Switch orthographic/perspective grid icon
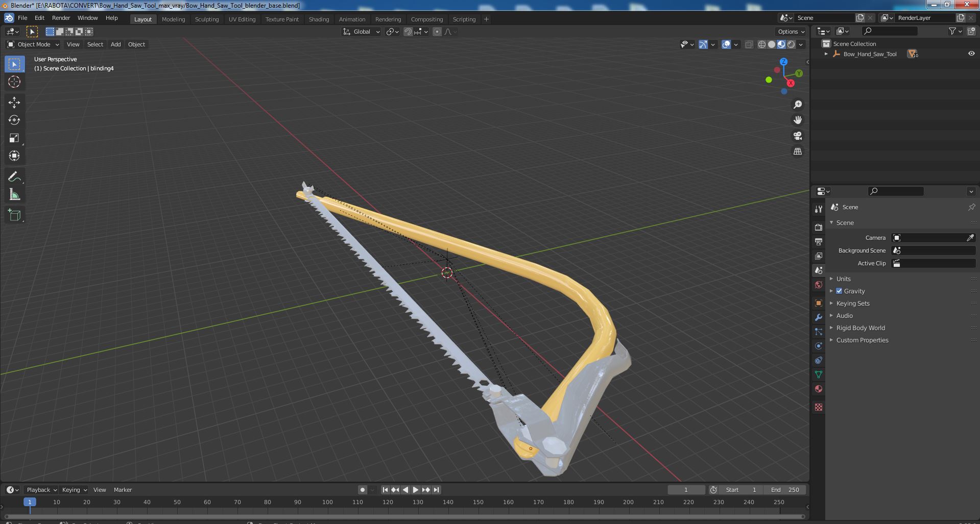Image resolution: width=980 pixels, height=524 pixels. [797, 152]
